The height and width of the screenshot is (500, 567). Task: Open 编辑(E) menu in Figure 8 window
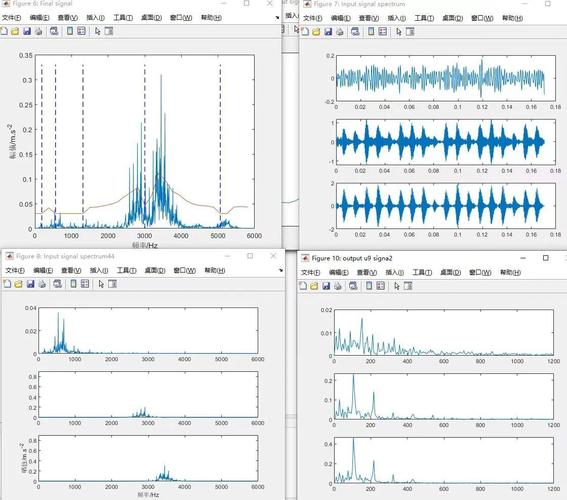click(43, 270)
